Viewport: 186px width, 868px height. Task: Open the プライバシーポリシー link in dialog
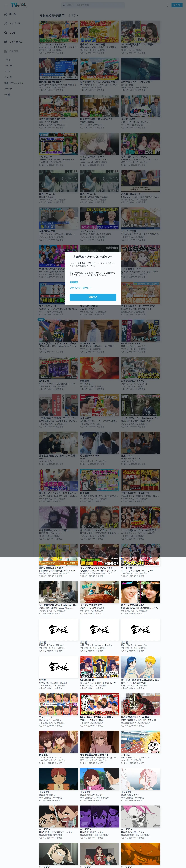click(x=80, y=288)
